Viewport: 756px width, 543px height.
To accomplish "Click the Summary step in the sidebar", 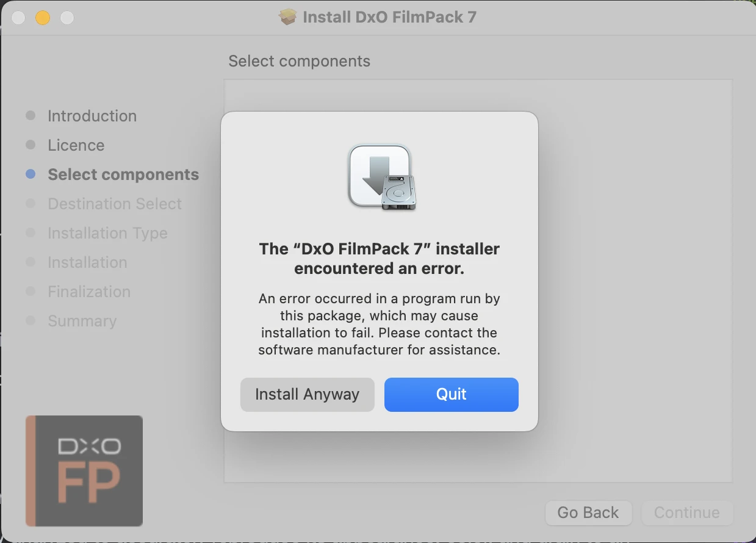I will click(x=82, y=321).
